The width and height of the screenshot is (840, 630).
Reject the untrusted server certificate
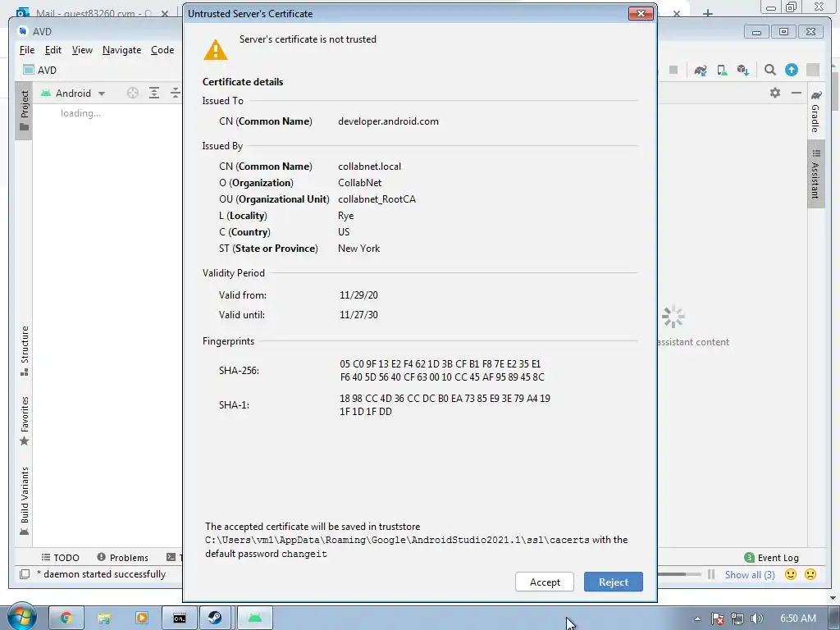[613, 582]
